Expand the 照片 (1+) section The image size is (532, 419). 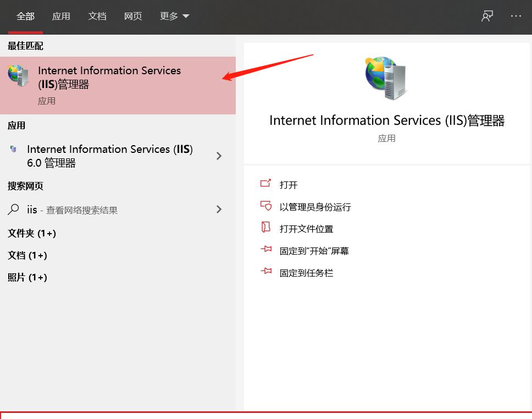point(27,278)
